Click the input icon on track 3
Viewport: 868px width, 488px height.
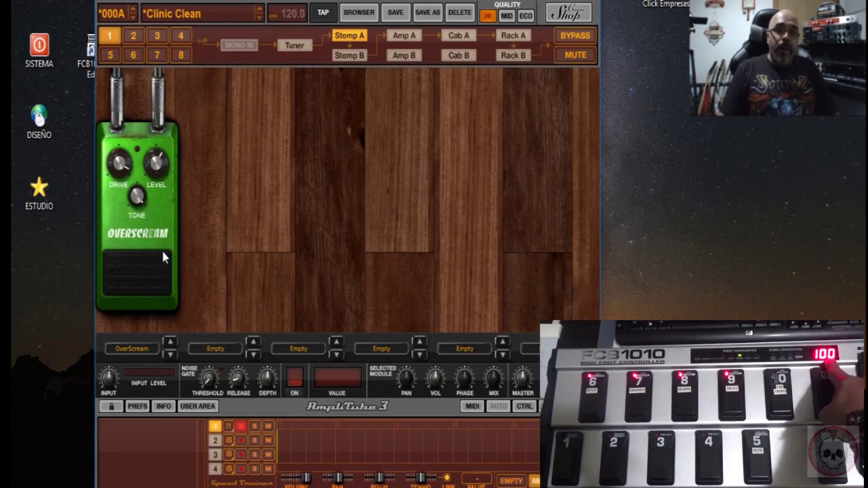[x=229, y=454]
